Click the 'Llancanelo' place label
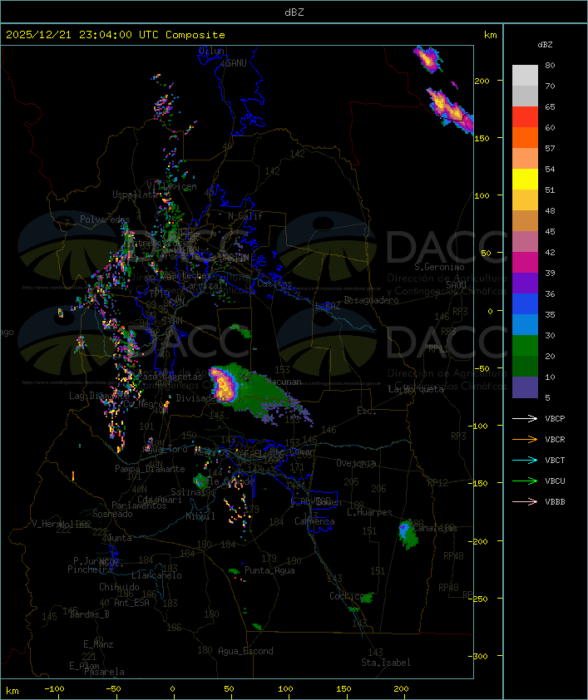588x700 pixels. coord(156,575)
